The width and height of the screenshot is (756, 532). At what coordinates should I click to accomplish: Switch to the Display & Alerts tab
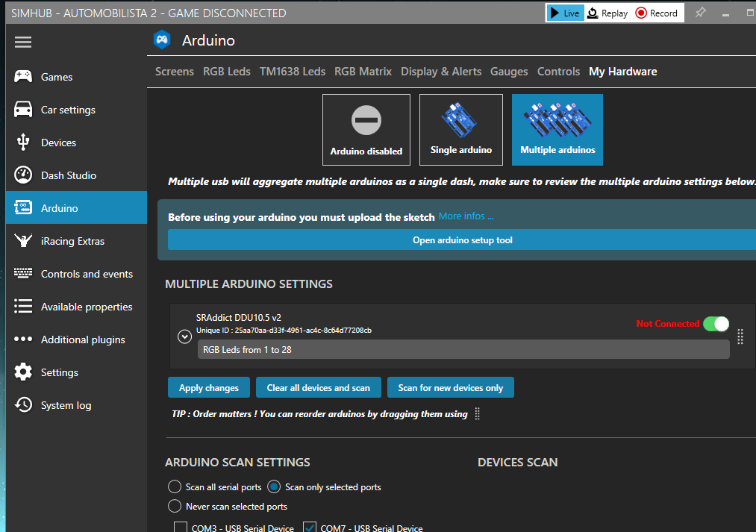point(440,72)
